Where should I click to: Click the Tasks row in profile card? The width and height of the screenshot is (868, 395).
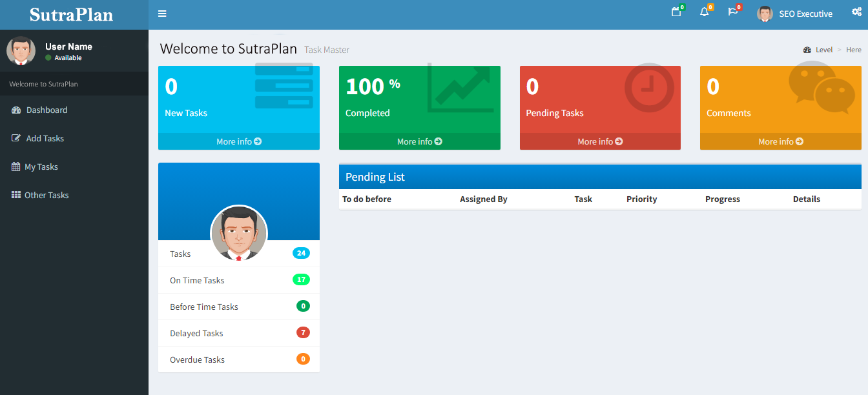[x=239, y=254]
